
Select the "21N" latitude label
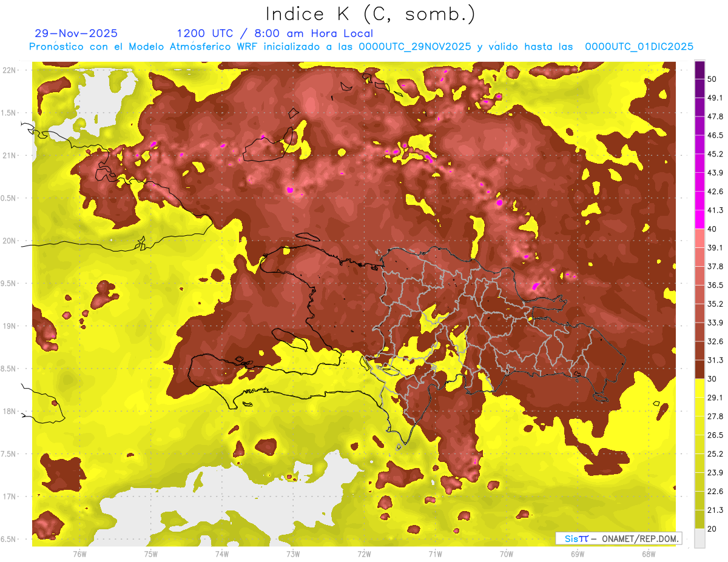coord(9,155)
